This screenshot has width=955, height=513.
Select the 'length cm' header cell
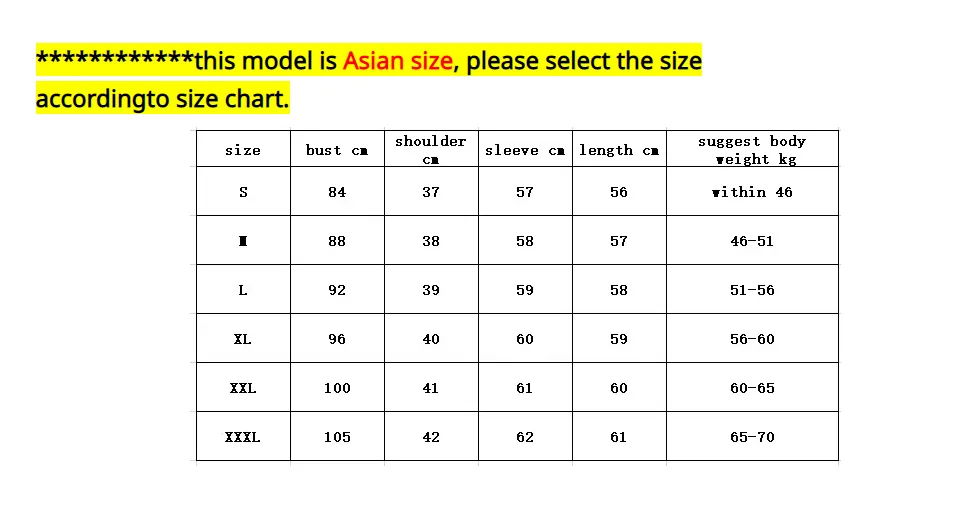[619, 149]
